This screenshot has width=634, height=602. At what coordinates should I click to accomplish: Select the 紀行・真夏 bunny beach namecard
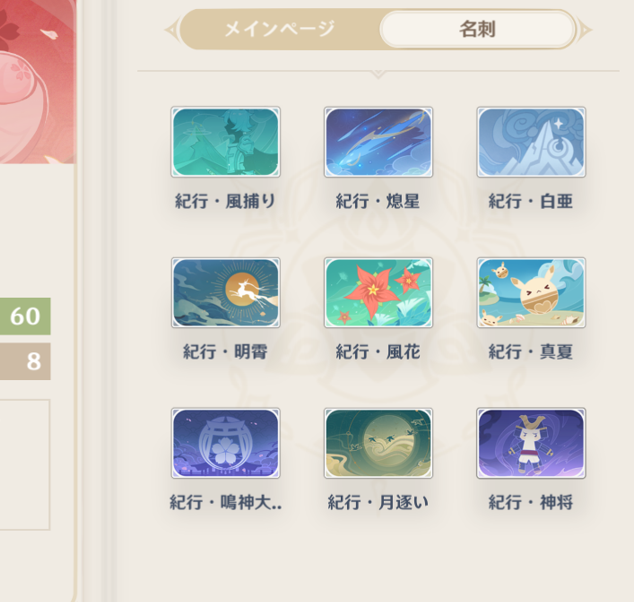[531, 292]
